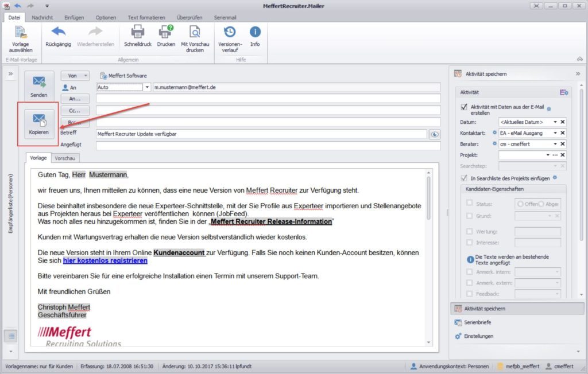Click the list icon at bottom left
Screen dimensions: 588x374
coord(11,336)
